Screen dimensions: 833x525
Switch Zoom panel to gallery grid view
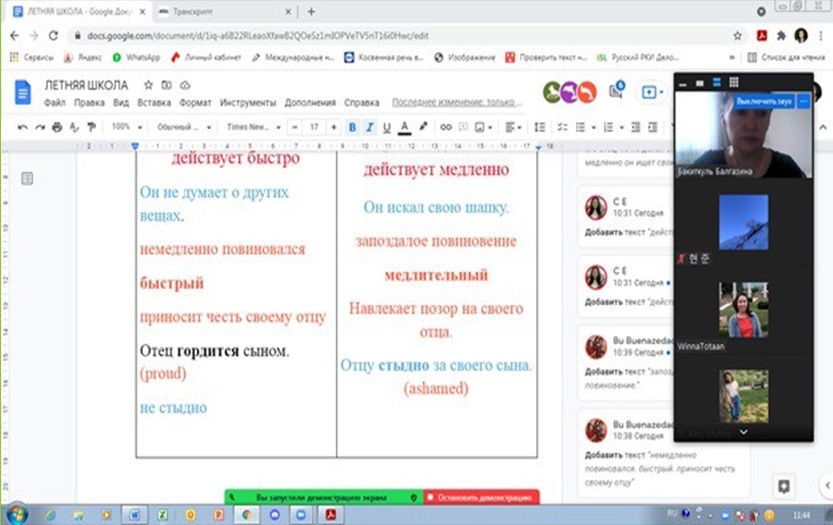[x=733, y=82]
